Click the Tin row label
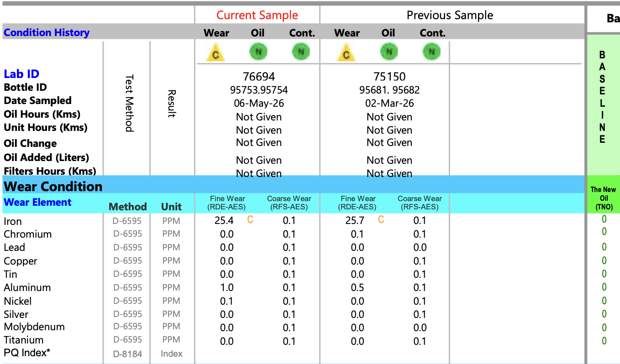 11,274
